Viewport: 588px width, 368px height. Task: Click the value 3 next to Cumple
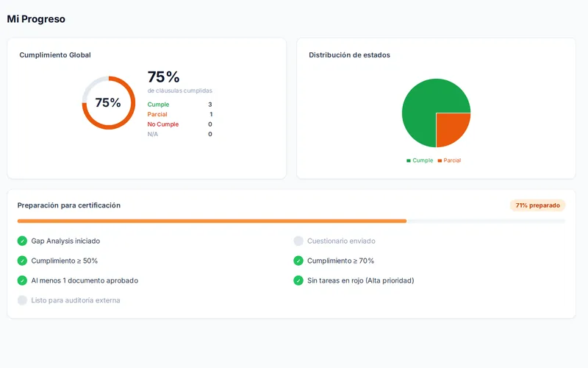pos(210,105)
